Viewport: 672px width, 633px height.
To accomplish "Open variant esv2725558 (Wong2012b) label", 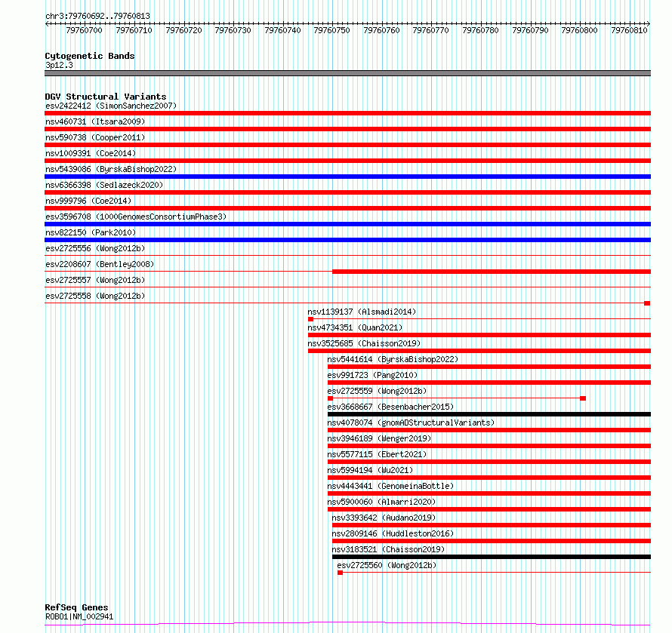I will (x=95, y=296).
